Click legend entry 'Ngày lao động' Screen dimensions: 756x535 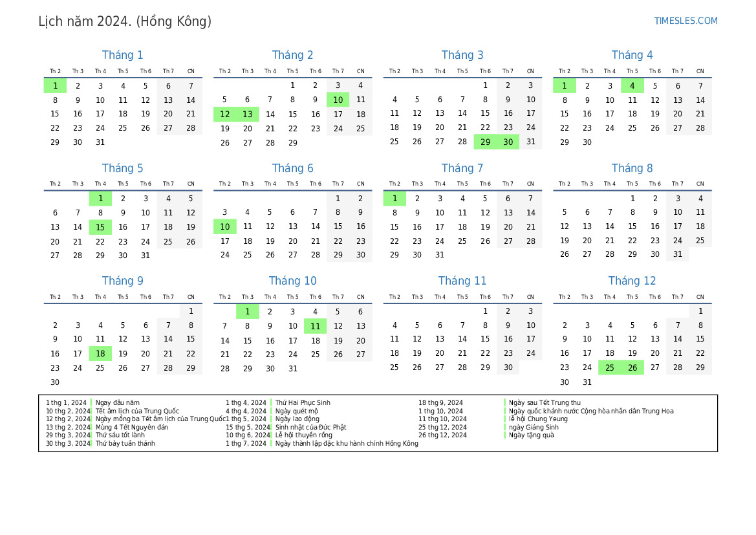coord(297,419)
